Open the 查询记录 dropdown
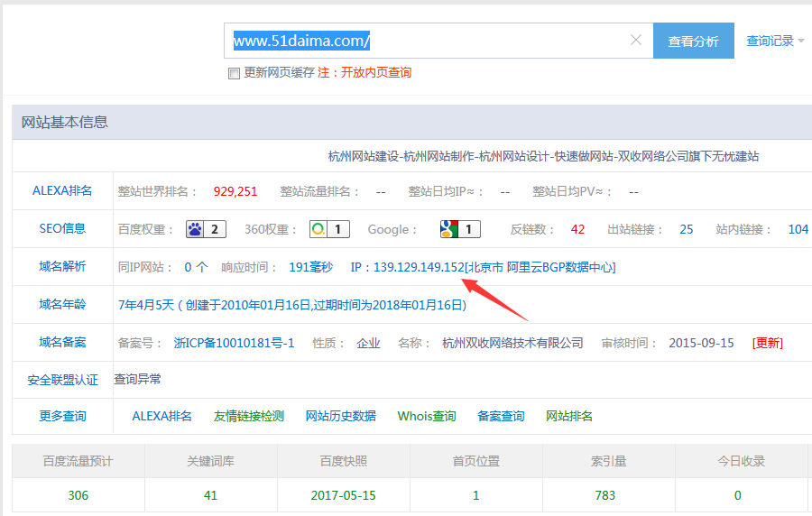The height and width of the screenshot is (516, 812). pyautogui.click(x=775, y=41)
